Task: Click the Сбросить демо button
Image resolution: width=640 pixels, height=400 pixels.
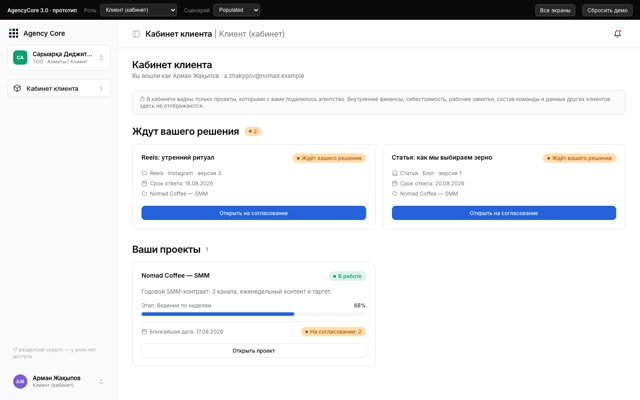Action: [607, 10]
